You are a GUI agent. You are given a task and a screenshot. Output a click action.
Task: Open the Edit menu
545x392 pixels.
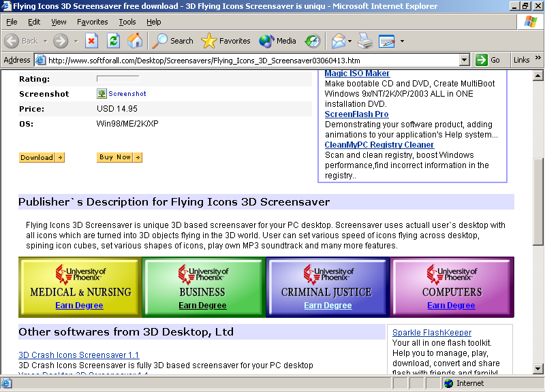click(34, 22)
